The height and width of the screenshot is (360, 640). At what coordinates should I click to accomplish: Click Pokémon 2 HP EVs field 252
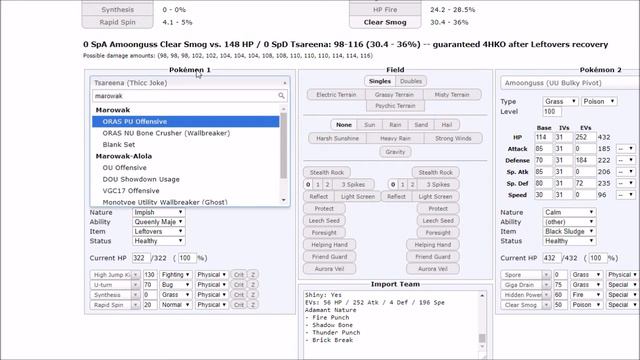[585, 137]
